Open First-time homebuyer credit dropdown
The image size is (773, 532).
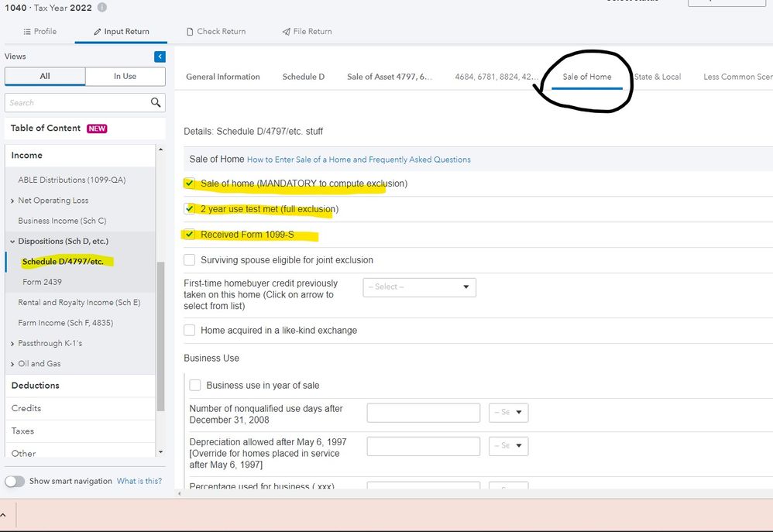(x=419, y=287)
